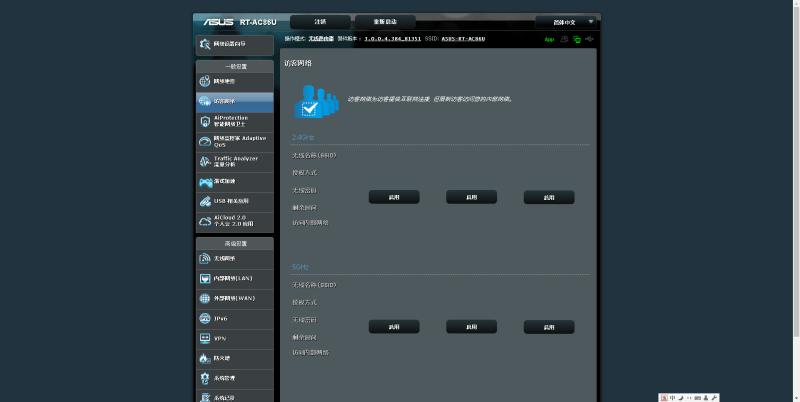800x402 pixels.
Task: Click the green App status icon
Action: pos(549,39)
